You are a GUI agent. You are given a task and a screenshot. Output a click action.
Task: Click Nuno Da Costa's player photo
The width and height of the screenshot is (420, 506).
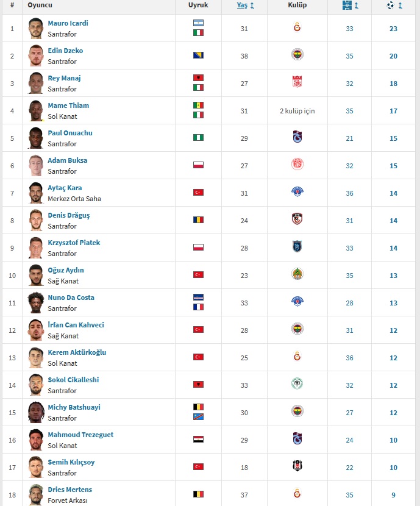35,302
